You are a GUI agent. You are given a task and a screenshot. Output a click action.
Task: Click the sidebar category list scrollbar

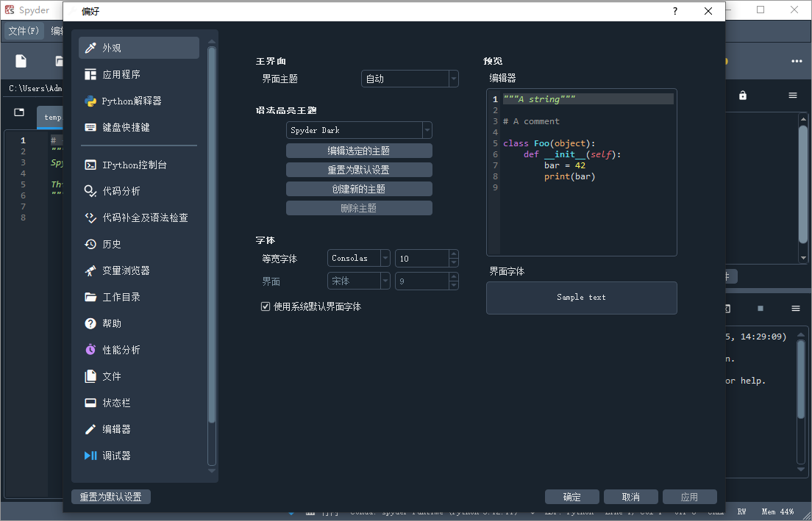point(211,235)
